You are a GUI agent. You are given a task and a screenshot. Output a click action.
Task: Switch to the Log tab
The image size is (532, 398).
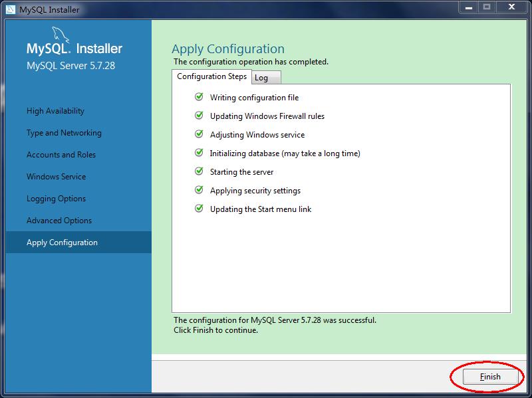[x=266, y=78]
